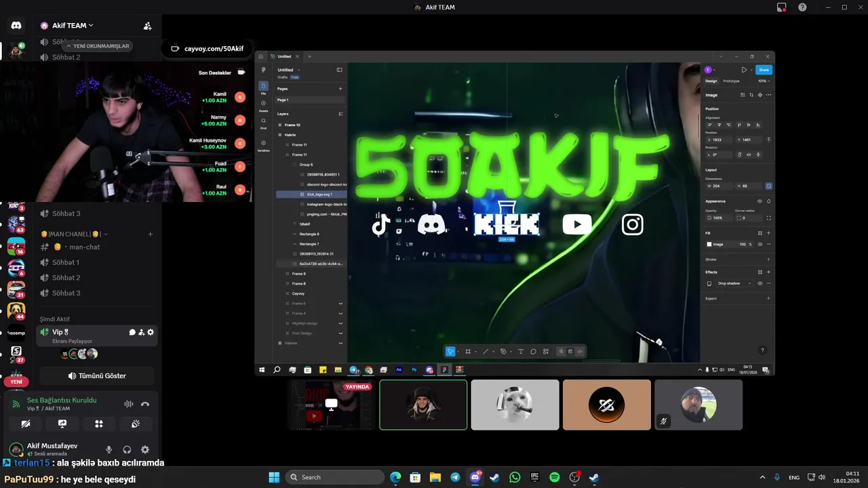Switch to Design tab in Figma panel
868x488 pixels.
711,81
